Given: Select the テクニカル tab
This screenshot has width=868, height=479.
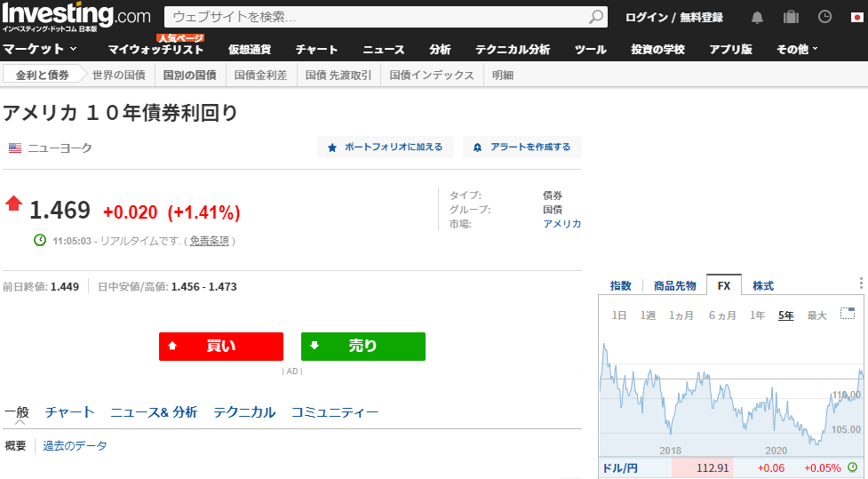Looking at the screenshot, I should [x=244, y=412].
